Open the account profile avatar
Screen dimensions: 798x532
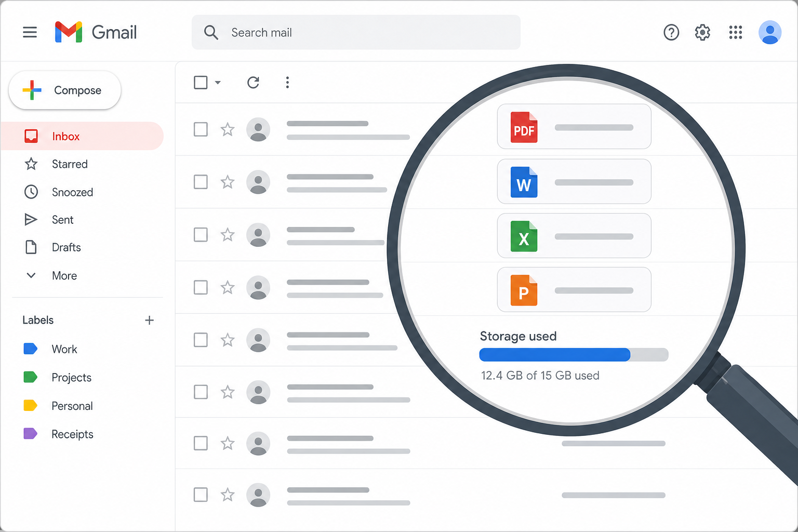[770, 32]
